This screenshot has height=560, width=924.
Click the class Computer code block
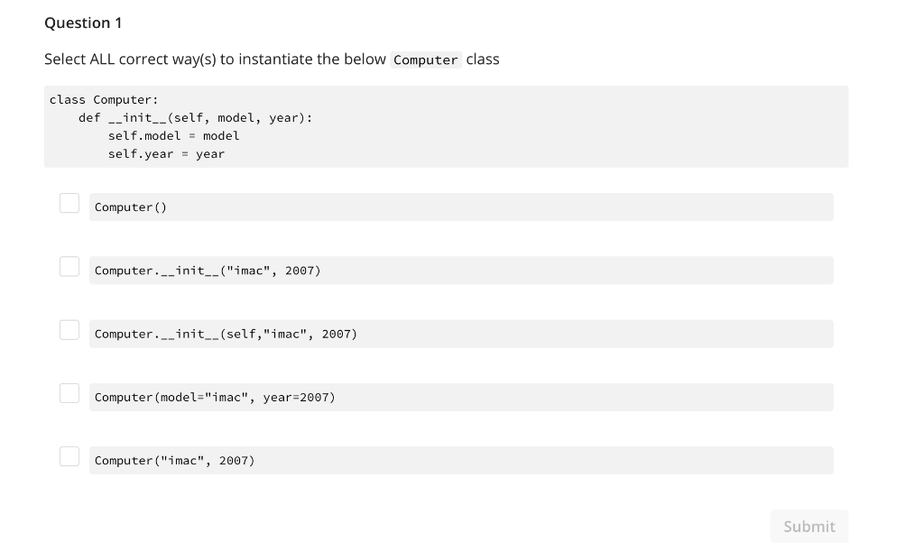pos(446,126)
